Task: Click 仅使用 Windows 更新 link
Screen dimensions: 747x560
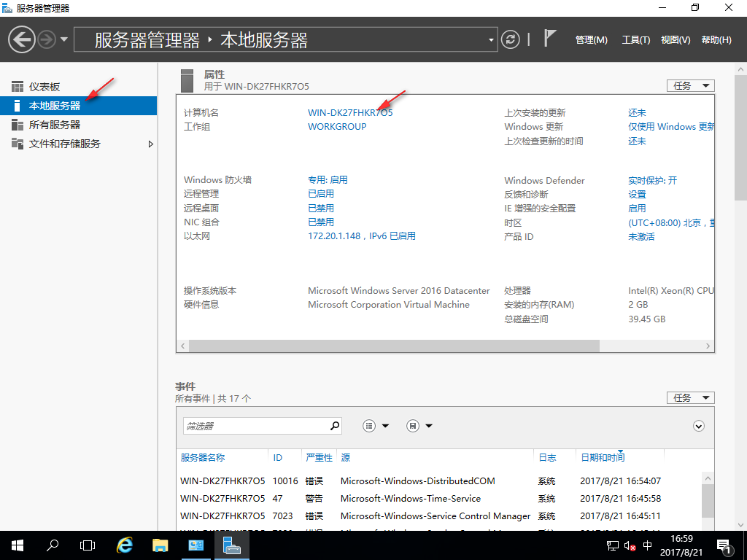Action: pos(671,127)
